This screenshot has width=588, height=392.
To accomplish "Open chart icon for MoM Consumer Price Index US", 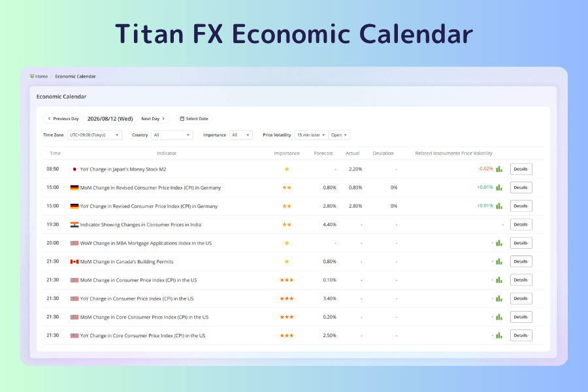I will [499, 280].
